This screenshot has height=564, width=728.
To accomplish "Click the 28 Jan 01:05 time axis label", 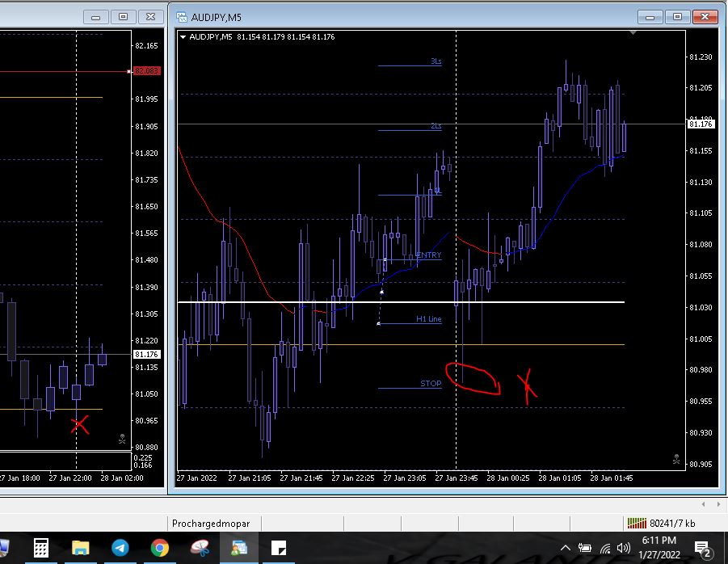I will 559,478.
